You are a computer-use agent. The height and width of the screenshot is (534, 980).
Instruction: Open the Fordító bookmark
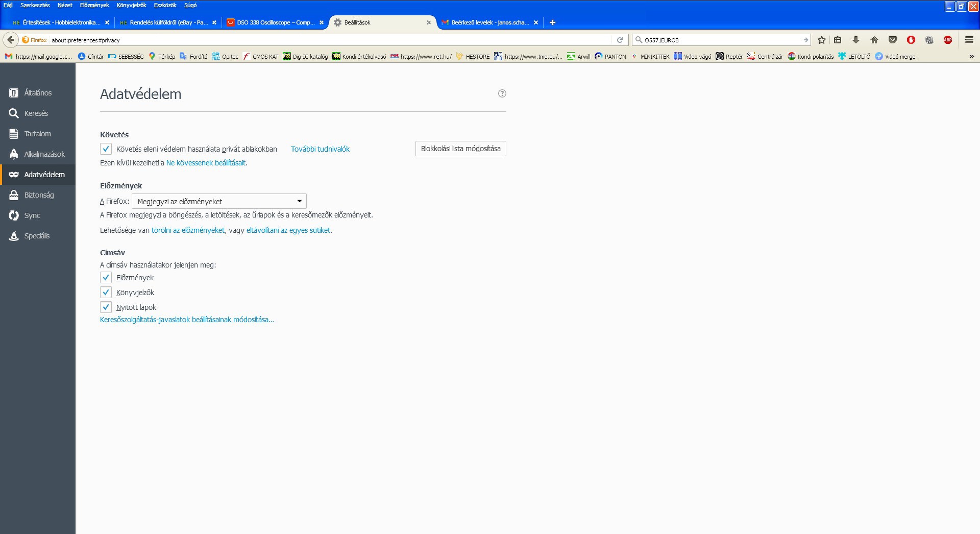(193, 57)
